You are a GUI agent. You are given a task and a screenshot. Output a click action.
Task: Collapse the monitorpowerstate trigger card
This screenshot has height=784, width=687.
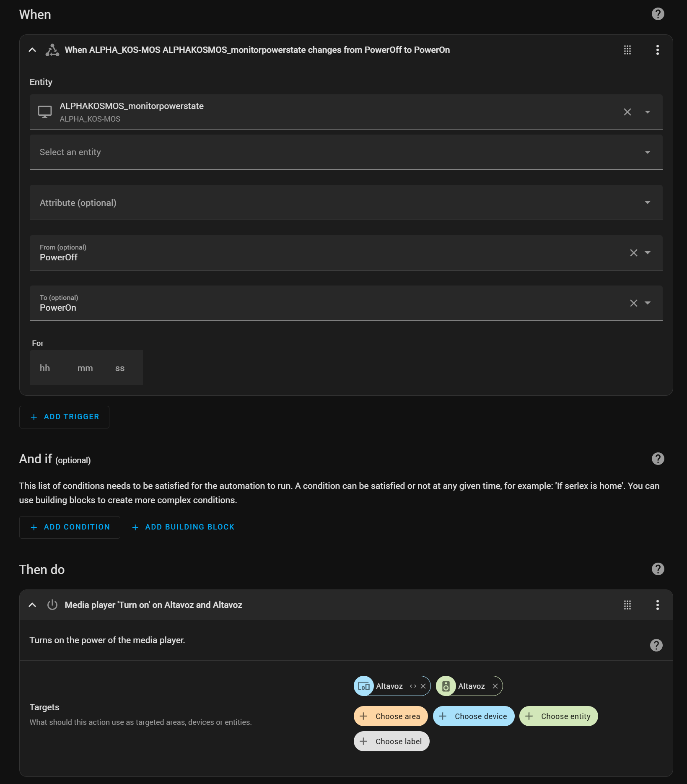pyautogui.click(x=32, y=50)
